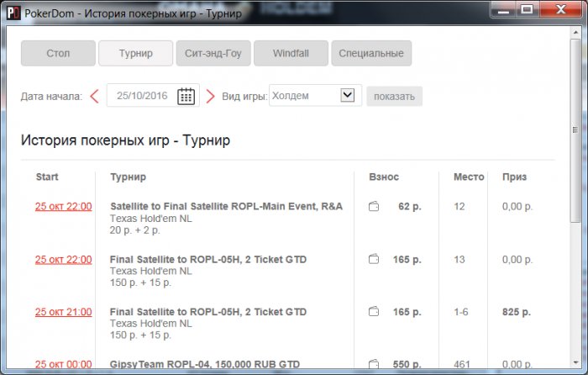The width and height of the screenshot is (588, 375).
Task: Click the vertical scrollbar thumb
Action: pos(575,130)
